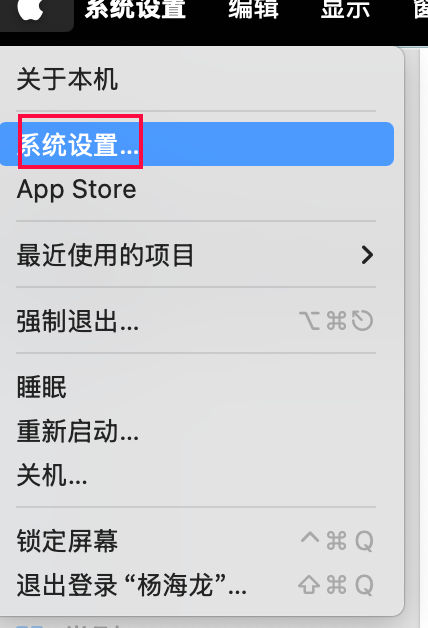Screen dimensions: 428x628
Task: Choose 重新启动... to restart
Action: click(x=78, y=432)
